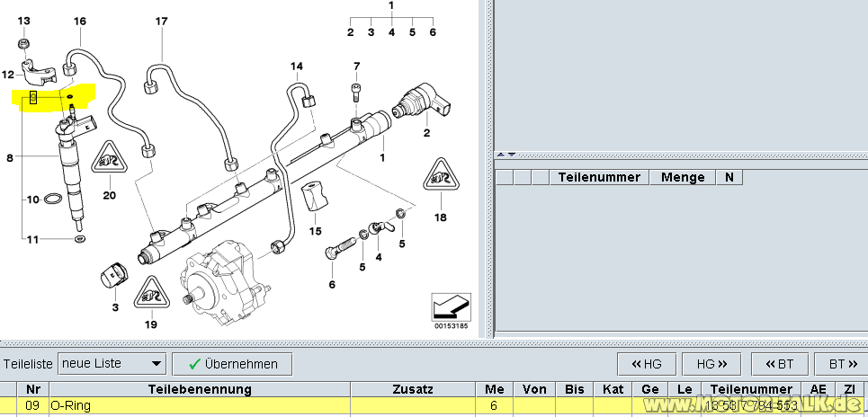Viewport: 868px width, 417px height.
Task: Collapse pane with the splitter up arrow
Action: tap(501, 155)
